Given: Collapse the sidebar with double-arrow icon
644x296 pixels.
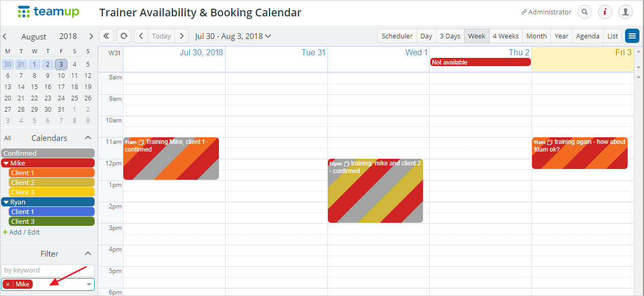Looking at the screenshot, I should (x=106, y=36).
